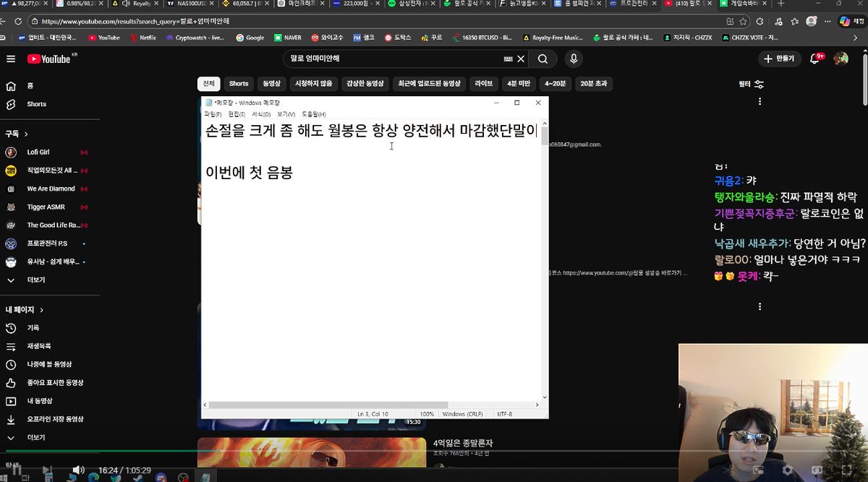Clear the YouTube search query with X
The width and height of the screenshot is (868, 482).
521,59
